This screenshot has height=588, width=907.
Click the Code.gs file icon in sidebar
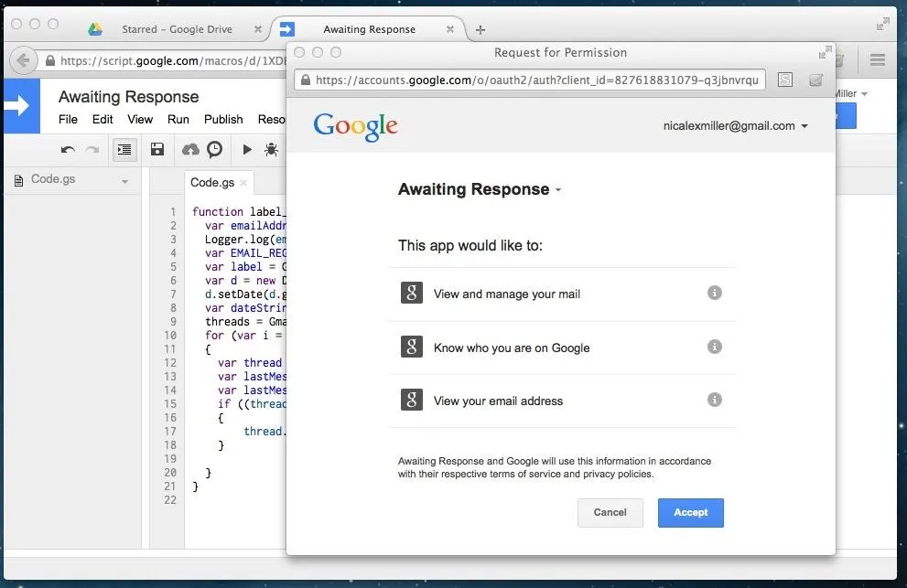pyautogui.click(x=18, y=180)
